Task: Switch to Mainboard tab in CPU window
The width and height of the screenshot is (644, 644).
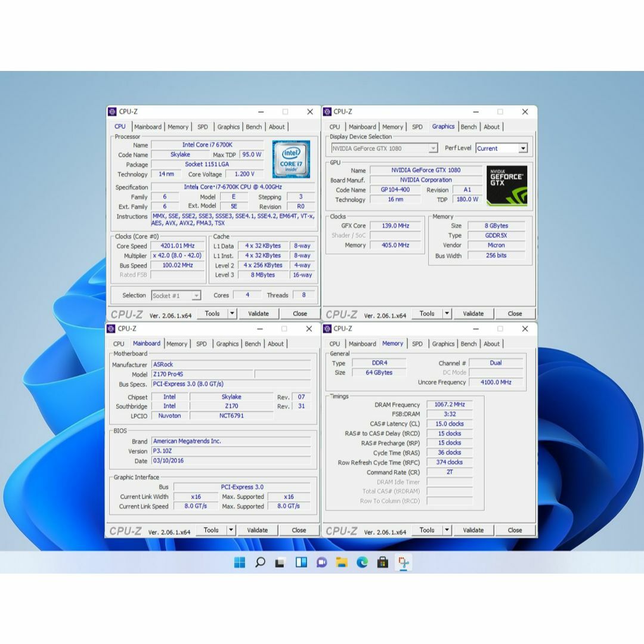Action: click(x=148, y=127)
